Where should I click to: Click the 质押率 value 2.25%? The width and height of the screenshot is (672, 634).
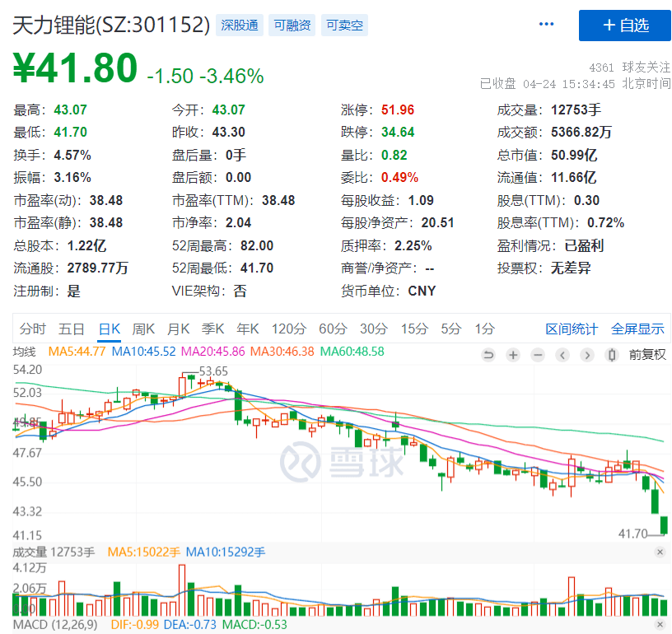[x=413, y=246]
